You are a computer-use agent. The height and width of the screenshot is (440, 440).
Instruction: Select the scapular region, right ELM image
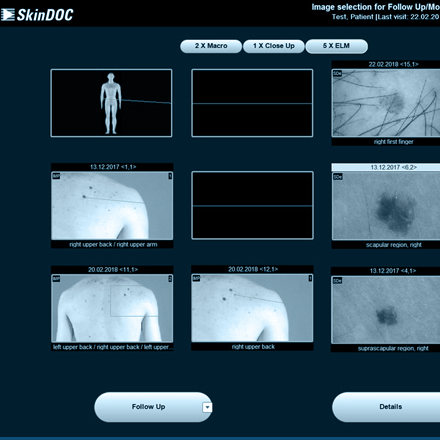[x=386, y=206]
